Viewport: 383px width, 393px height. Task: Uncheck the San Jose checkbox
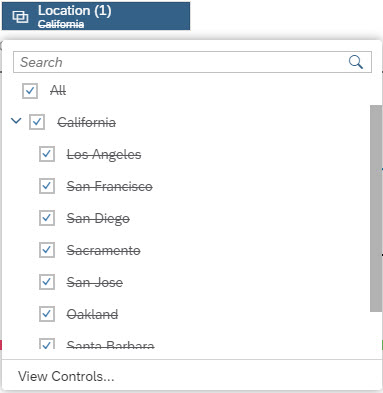click(x=47, y=282)
